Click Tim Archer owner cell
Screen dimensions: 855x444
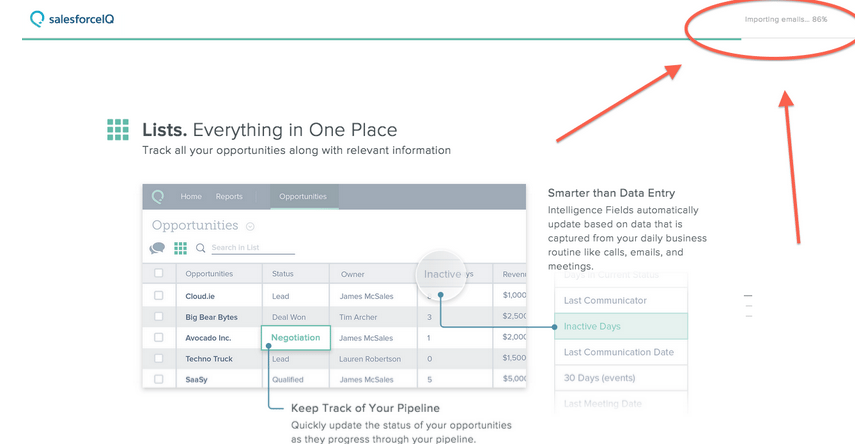[x=358, y=317]
